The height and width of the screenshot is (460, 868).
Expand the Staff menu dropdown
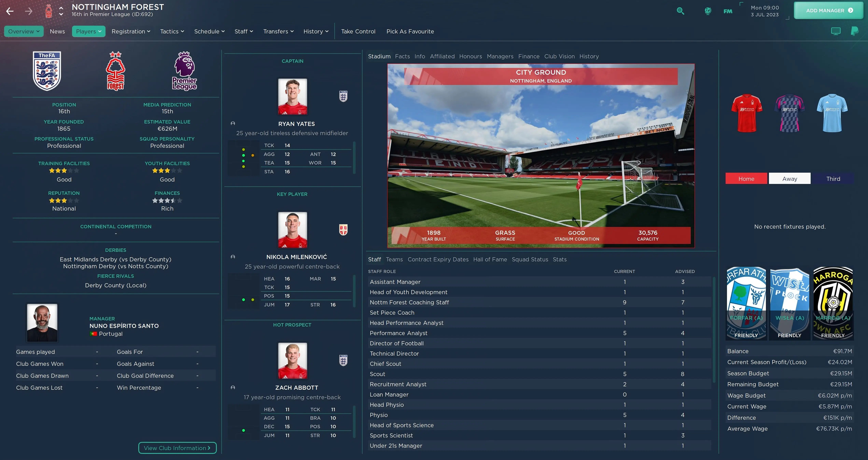(244, 31)
